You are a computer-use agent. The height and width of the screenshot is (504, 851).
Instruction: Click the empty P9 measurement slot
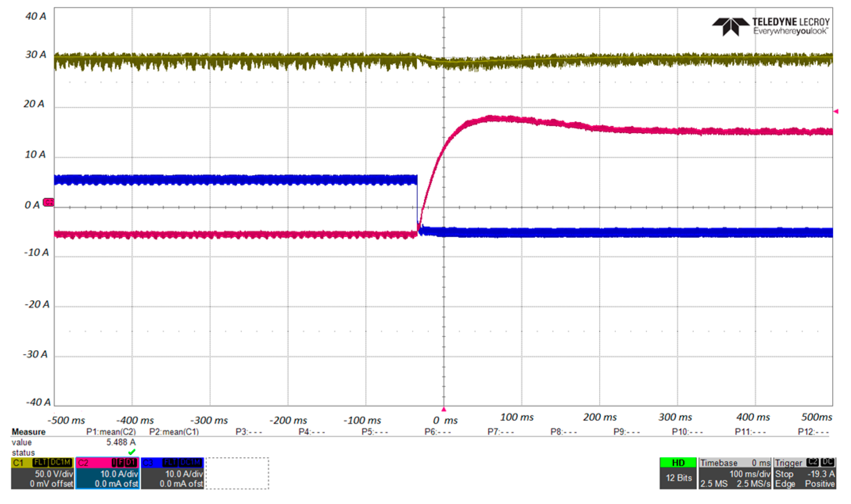626,432
